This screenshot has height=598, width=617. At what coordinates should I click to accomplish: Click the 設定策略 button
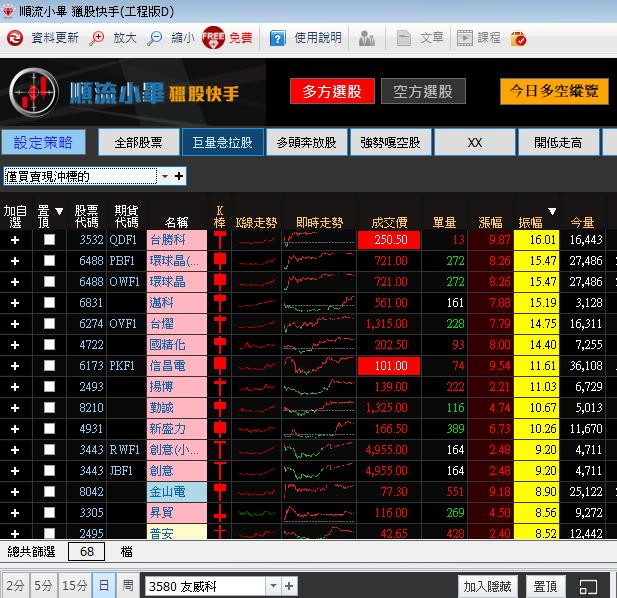(43, 142)
